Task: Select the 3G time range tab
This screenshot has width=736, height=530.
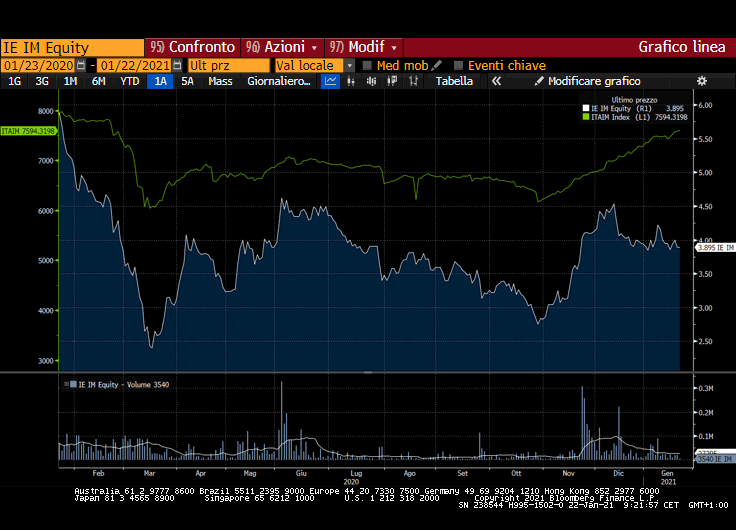Action: (x=42, y=81)
